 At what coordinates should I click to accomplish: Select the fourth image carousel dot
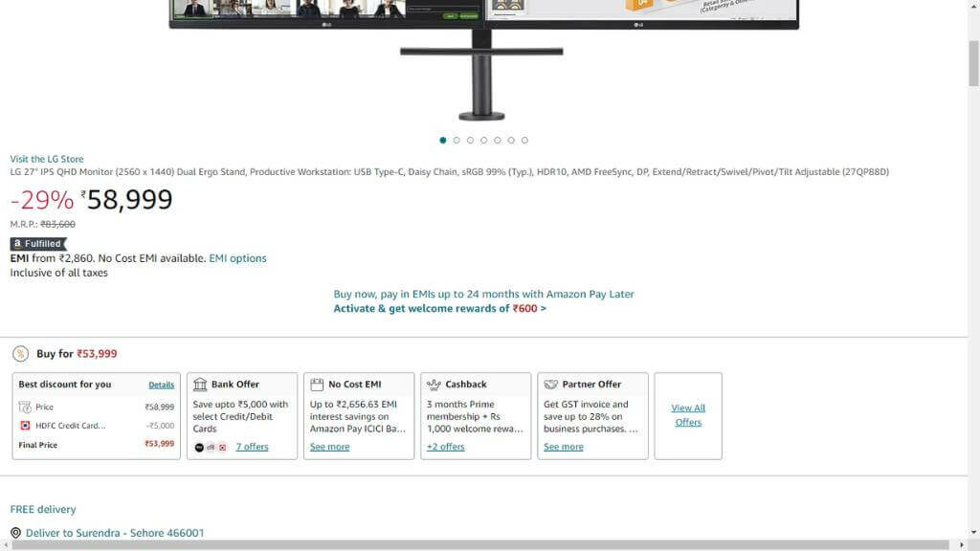point(483,140)
